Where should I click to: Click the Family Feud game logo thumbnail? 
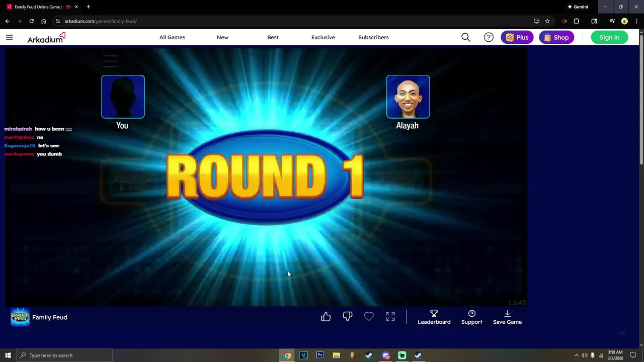tap(20, 317)
